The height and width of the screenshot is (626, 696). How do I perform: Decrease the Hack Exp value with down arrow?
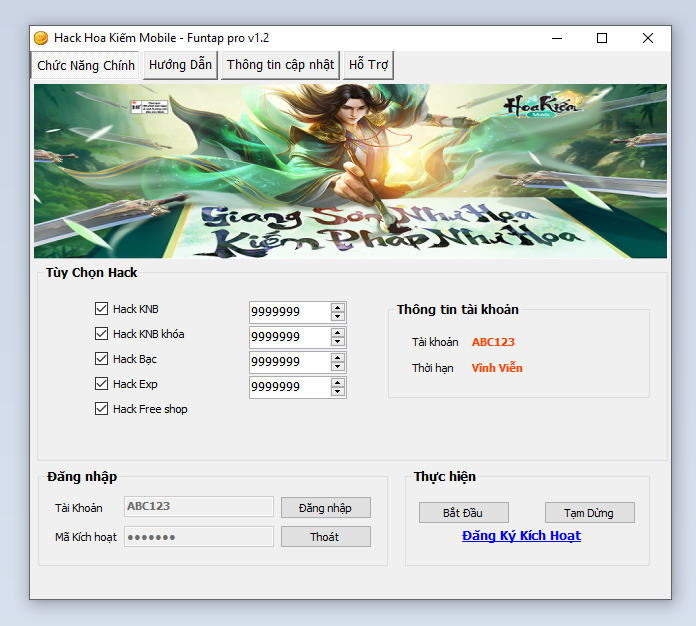tap(338, 392)
